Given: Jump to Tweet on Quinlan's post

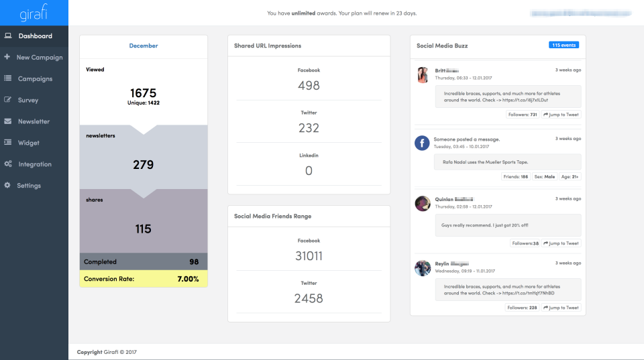Looking at the screenshot, I should click(x=561, y=243).
